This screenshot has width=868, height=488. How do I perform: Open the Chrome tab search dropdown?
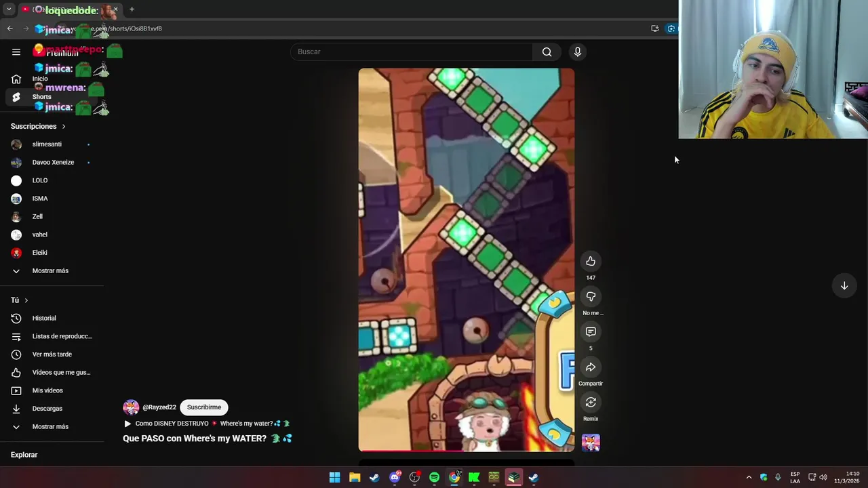pyautogui.click(x=9, y=9)
